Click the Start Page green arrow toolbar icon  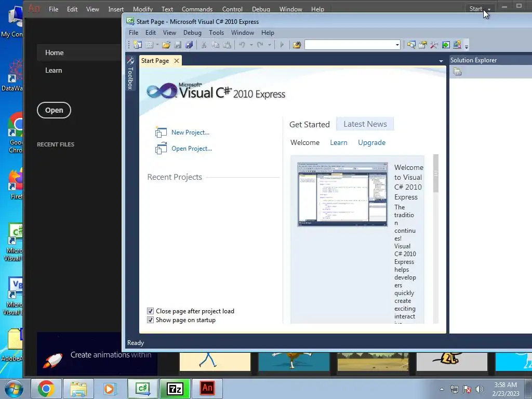(446, 45)
